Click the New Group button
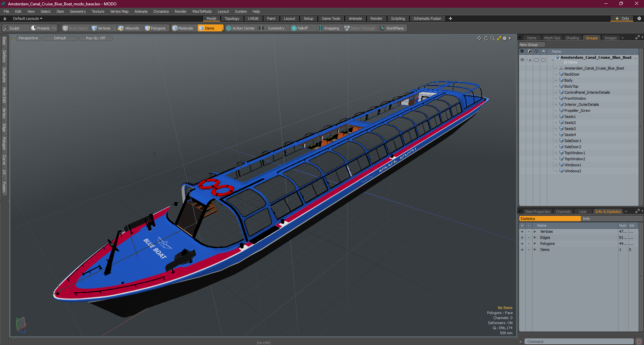Screen dimensions: 644x345 pos(532,45)
